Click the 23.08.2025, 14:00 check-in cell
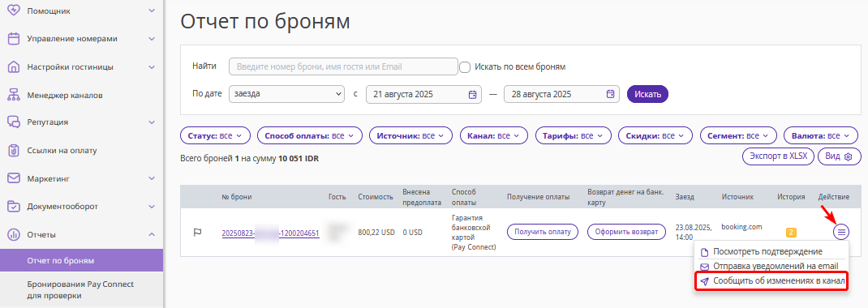Screen dimensions: 868x308 click(694, 233)
